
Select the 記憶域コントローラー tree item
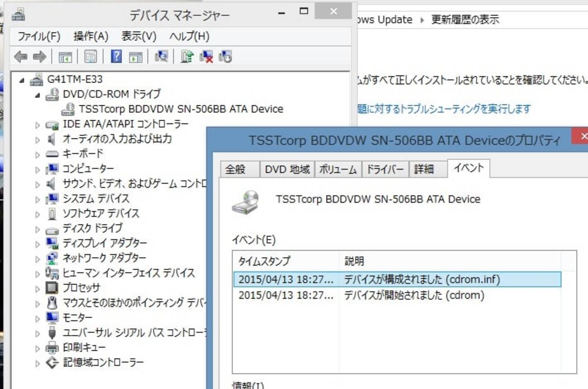pos(103,363)
